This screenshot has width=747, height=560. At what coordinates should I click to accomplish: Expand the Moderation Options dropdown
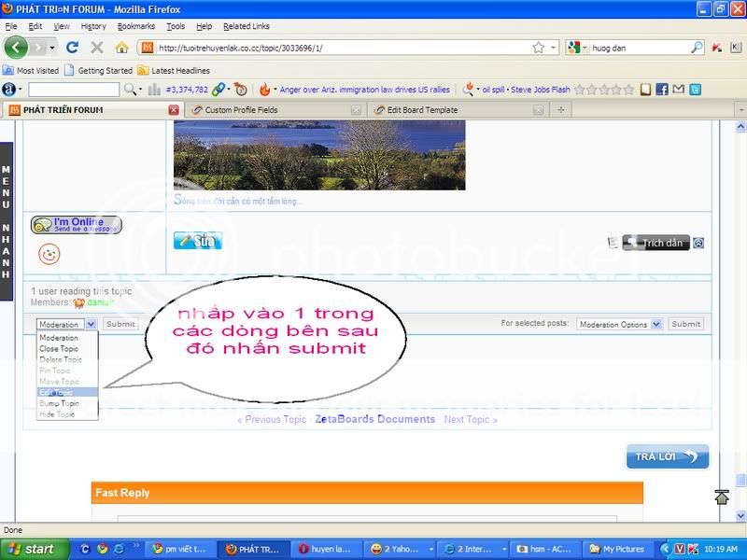tap(619, 324)
